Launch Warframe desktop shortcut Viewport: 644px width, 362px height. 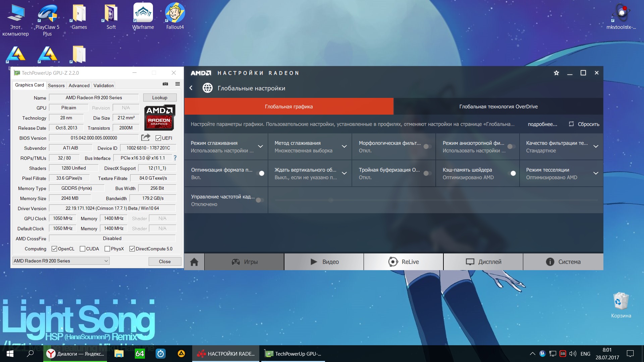click(x=143, y=17)
